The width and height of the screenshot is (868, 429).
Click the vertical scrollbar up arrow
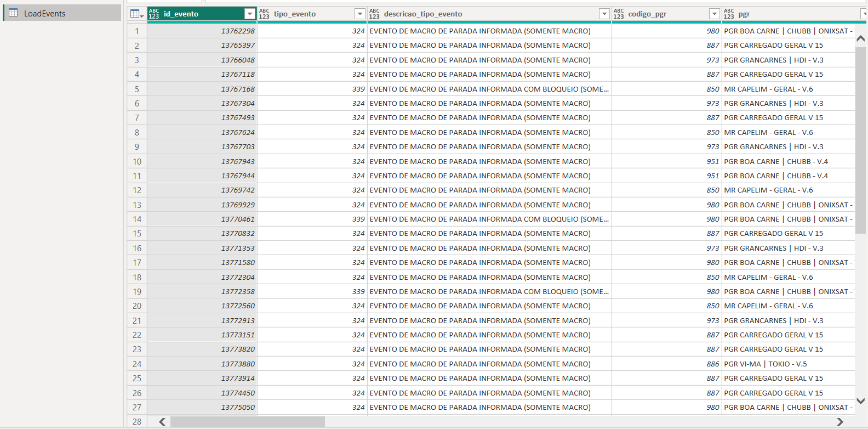click(x=861, y=38)
